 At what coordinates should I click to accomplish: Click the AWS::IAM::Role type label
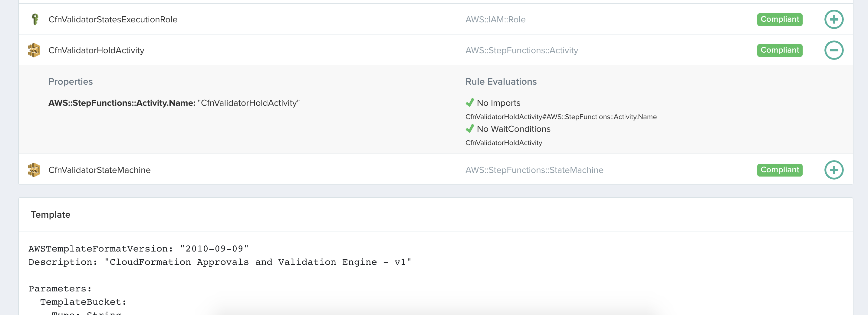[495, 20]
